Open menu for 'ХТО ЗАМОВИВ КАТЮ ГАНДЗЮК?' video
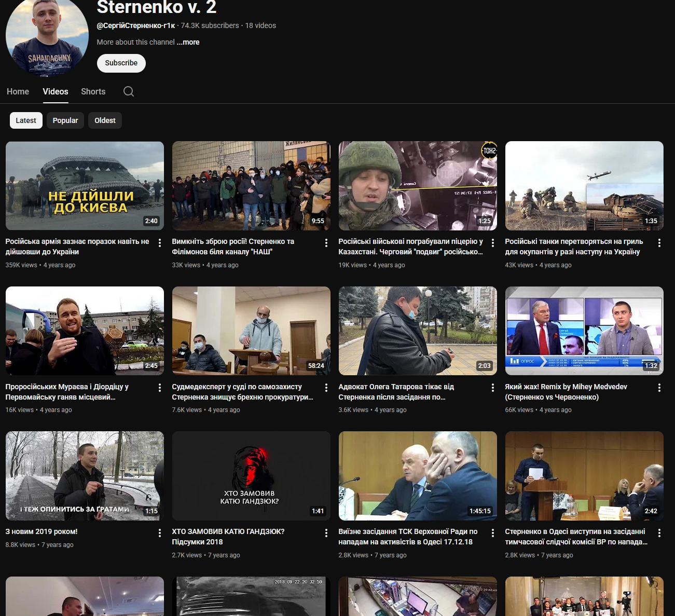This screenshot has width=675, height=616. click(326, 532)
